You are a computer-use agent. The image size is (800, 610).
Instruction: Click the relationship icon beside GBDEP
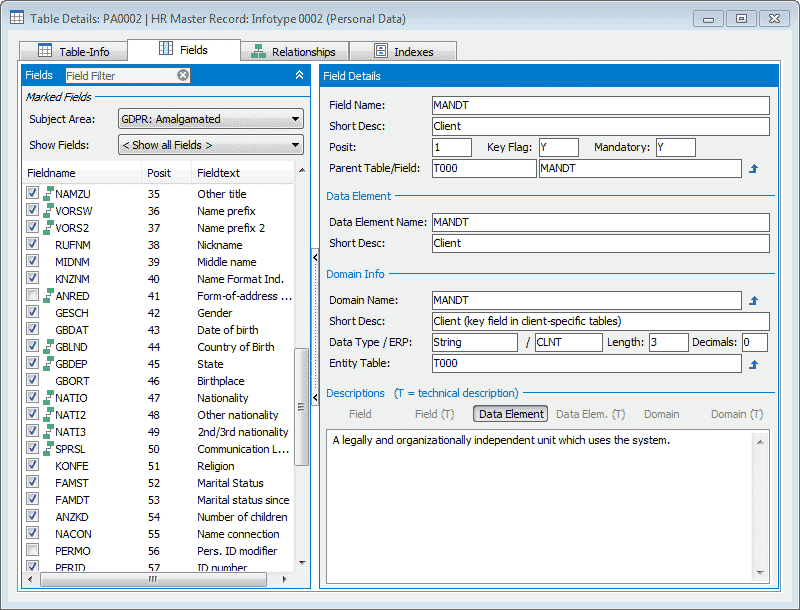48,363
